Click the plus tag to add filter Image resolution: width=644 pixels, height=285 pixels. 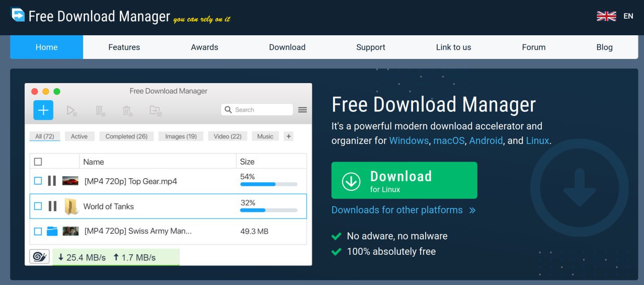(x=288, y=136)
